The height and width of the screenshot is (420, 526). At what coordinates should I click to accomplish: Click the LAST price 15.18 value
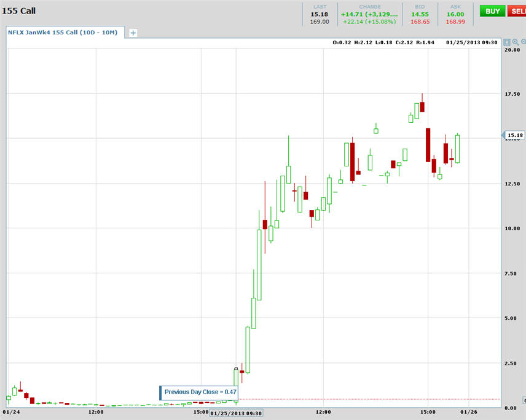pos(320,14)
